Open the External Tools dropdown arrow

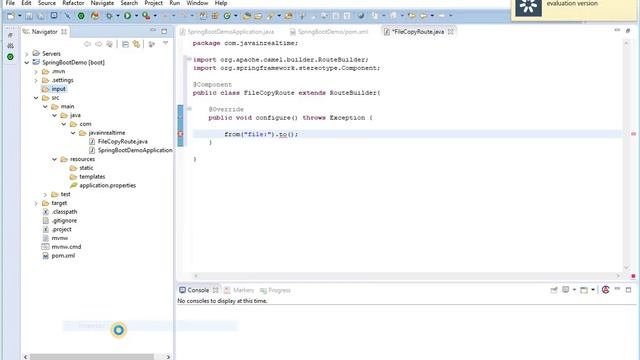point(155,16)
